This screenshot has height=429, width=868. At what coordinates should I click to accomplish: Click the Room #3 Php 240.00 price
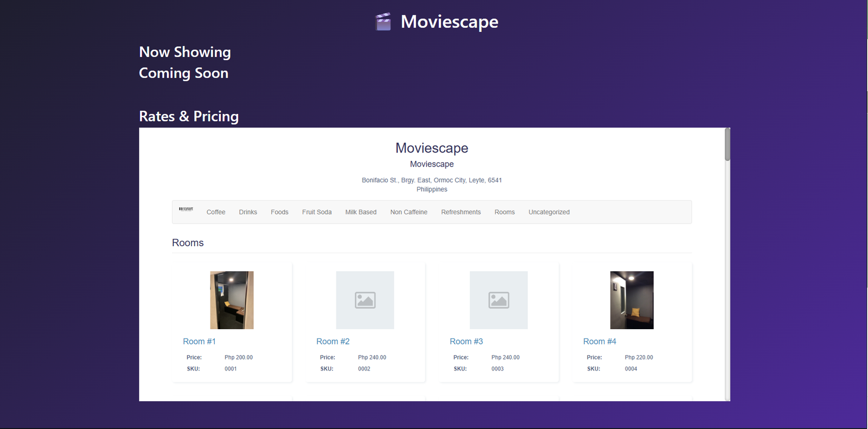pos(506,357)
